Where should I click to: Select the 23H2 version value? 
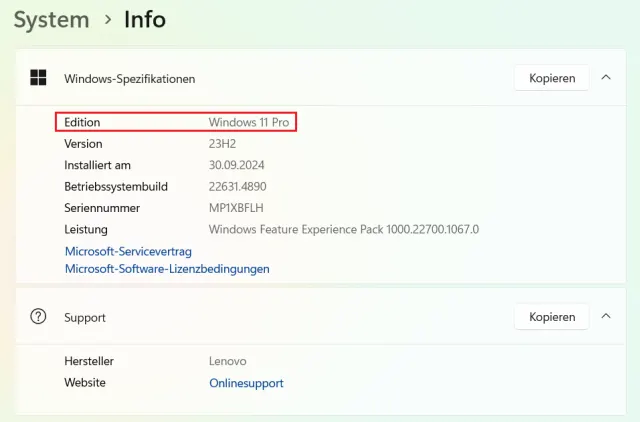(x=222, y=144)
